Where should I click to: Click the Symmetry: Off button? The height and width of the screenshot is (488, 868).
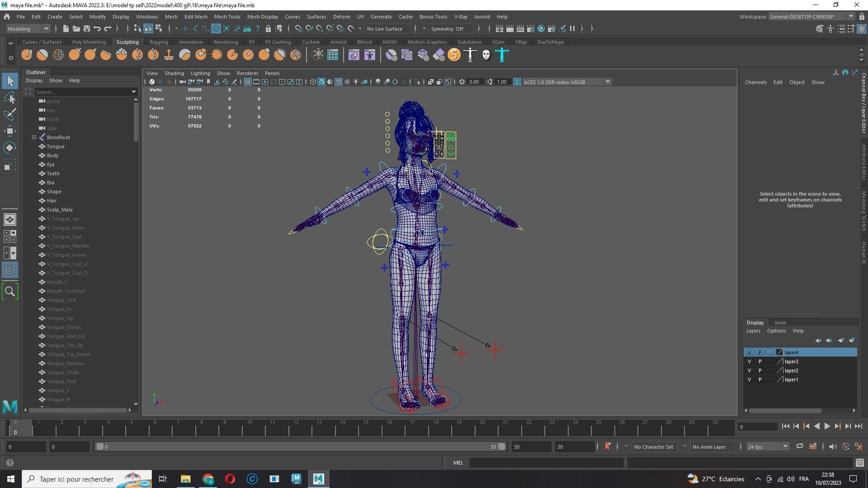tap(447, 29)
